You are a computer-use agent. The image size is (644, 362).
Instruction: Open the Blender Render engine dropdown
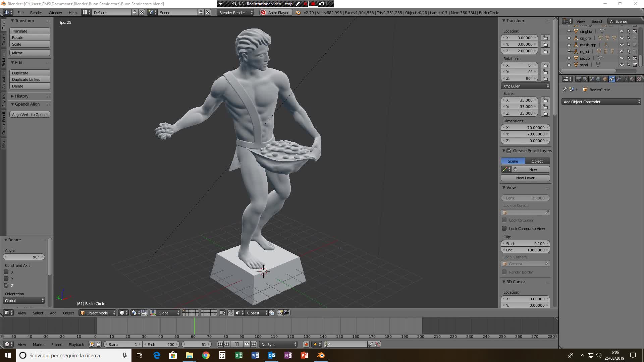[236, 12]
